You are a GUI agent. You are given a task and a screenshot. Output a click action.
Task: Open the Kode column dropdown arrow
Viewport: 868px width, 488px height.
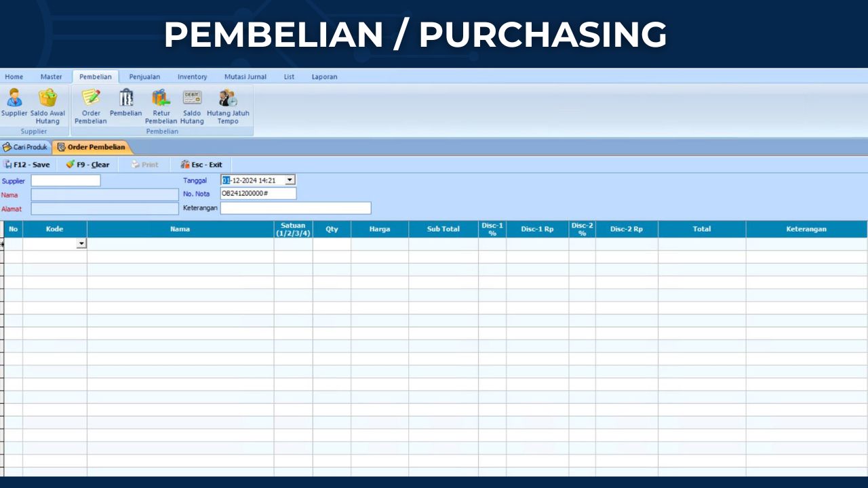point(81,243)
